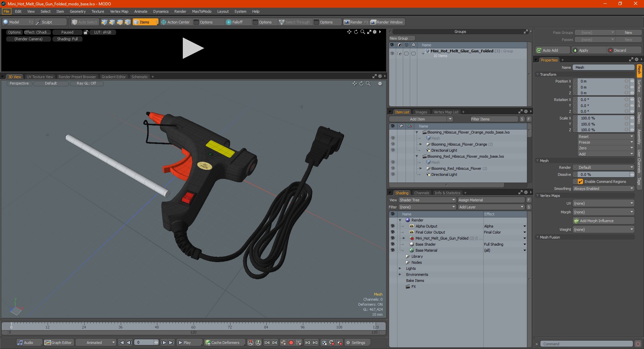This screenshot has width=644, height=349.
Task: Click the Render Window icon button
Action: click(387, 22)
